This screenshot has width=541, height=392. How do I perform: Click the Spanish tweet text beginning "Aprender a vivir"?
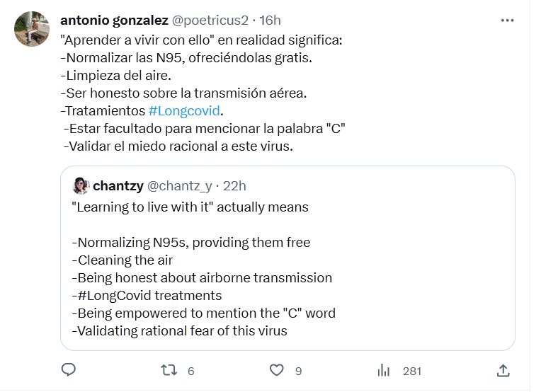click(x=201, y=40)
